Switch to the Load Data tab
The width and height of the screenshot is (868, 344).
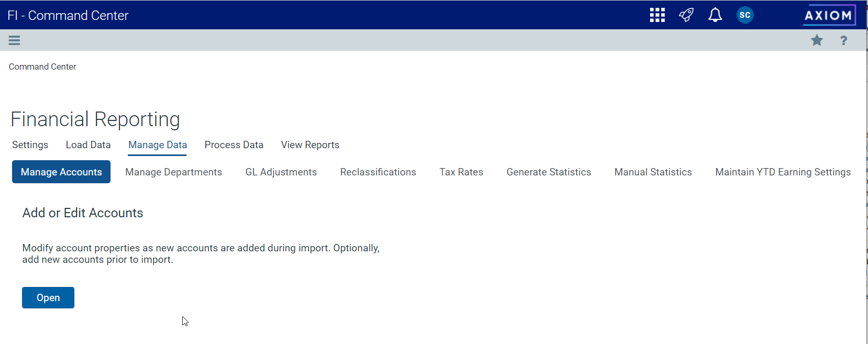tap(88, 145)
